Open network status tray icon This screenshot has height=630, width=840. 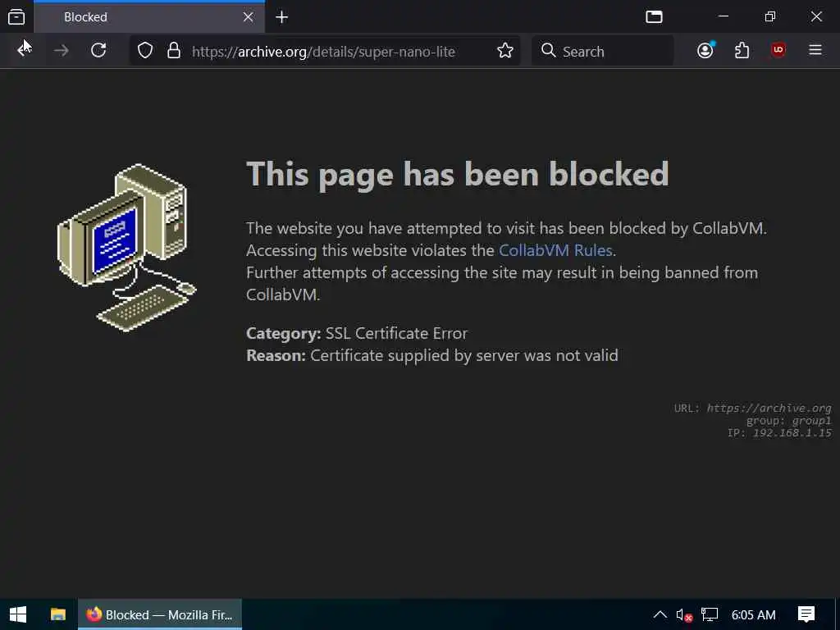(x=710, y=614)
